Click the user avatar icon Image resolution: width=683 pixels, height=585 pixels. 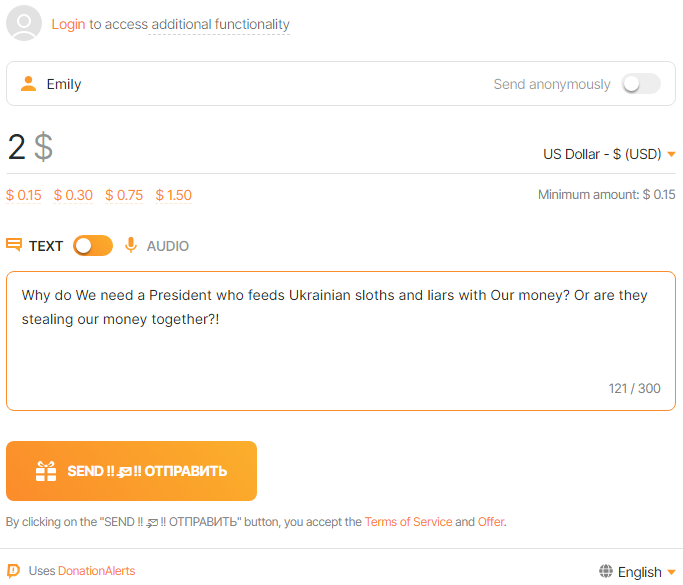tap(24, 23)
